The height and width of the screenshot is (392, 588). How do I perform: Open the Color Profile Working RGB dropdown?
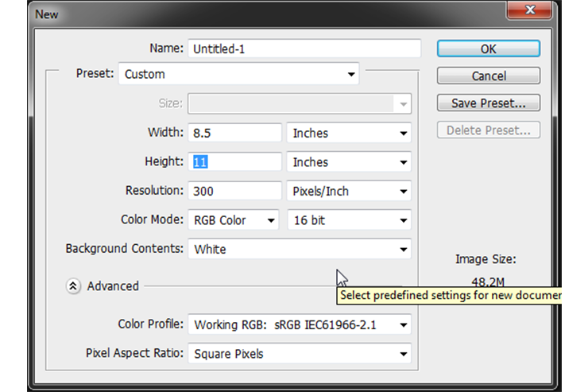[300, 324]
